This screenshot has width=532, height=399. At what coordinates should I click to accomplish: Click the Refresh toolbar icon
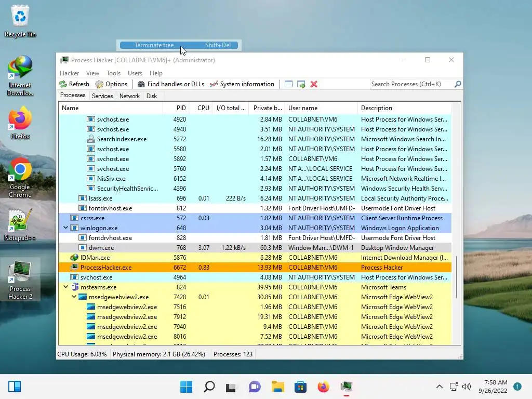pos(63,84)
